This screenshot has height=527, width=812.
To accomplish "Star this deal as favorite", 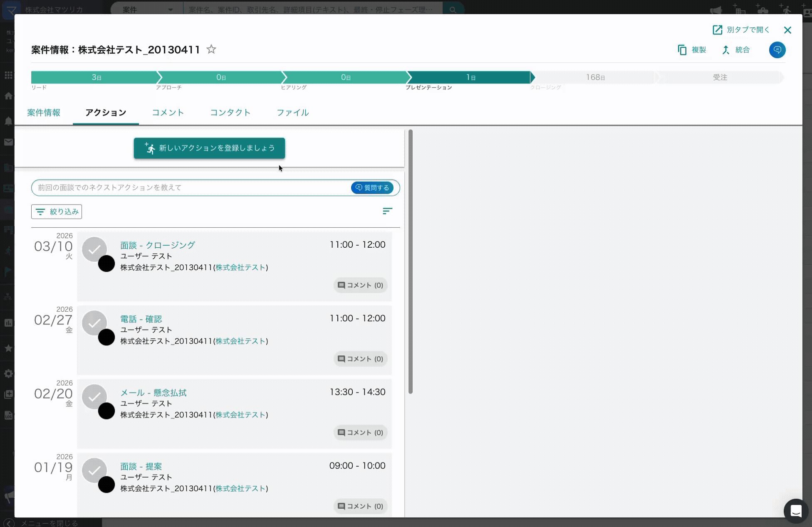I will click(x=211, y=49).
